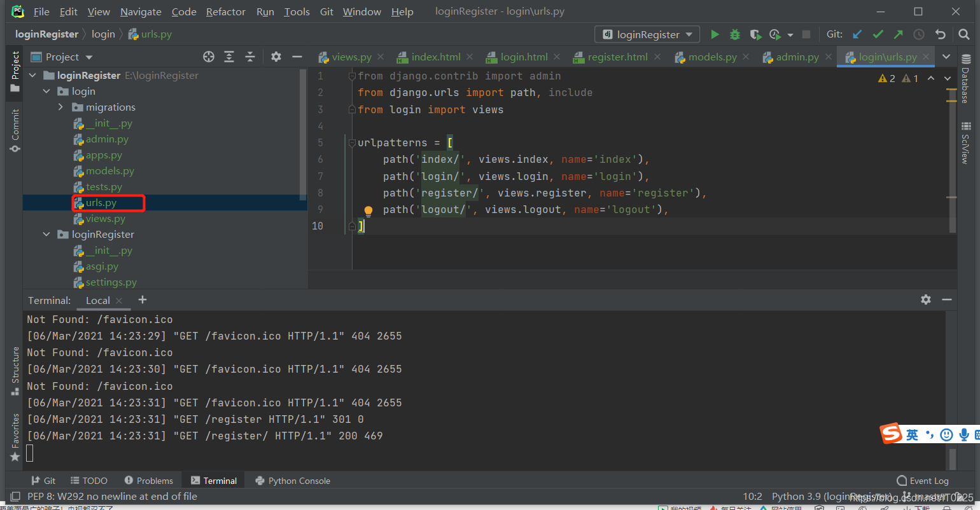Collapse the inner loginRegister package folder

point(46,235)
